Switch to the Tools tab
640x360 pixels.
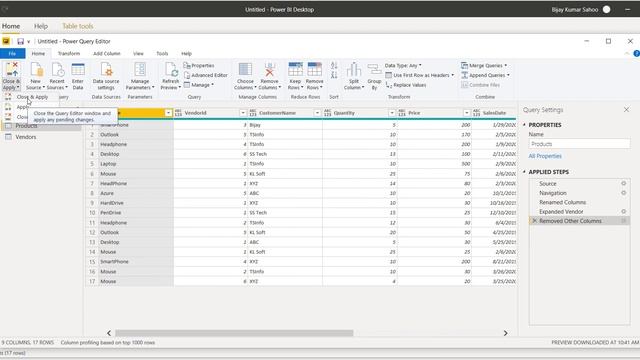162,53
